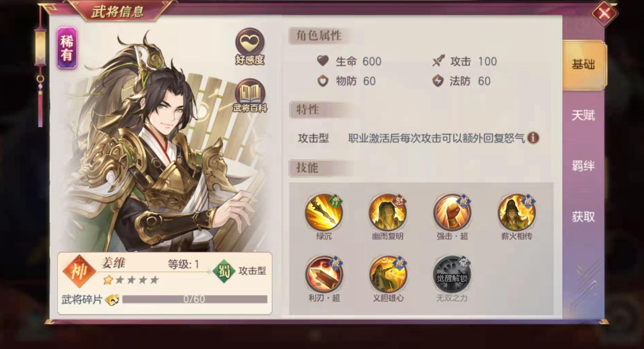
Task: Open the 羁绊 tab
Action: [x=583, y=166]
